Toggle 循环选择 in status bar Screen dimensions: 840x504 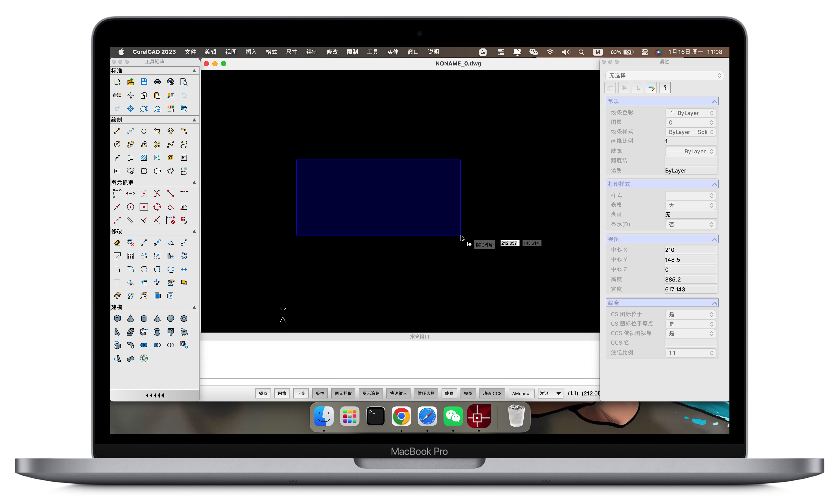pos(426,393)
